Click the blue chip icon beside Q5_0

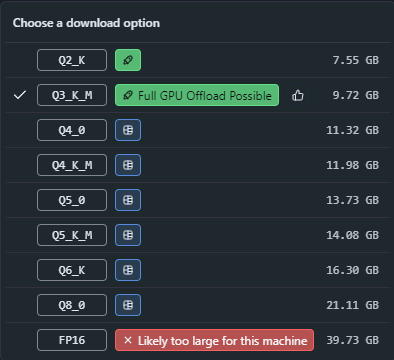click(128, 200)
